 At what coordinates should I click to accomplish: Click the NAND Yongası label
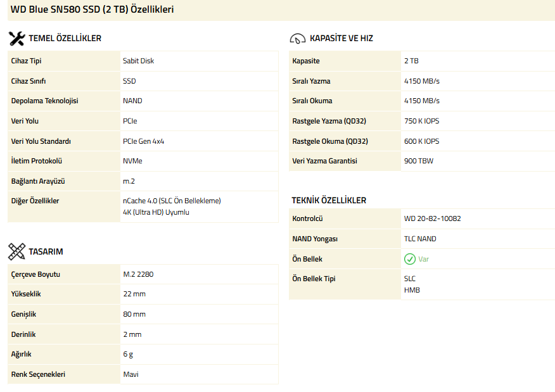pos(315,239)
